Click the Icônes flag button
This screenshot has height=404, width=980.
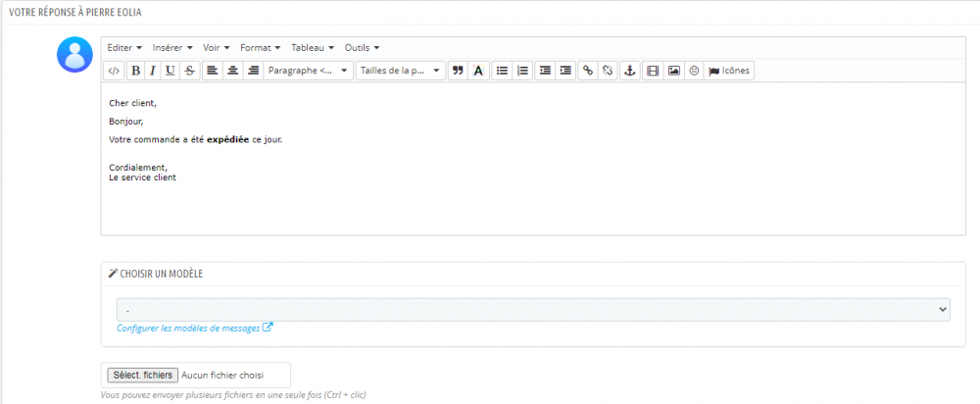[x=729, y=71]
